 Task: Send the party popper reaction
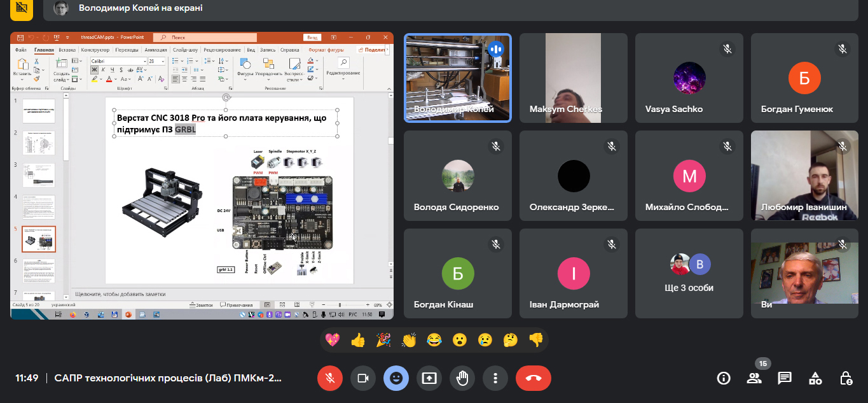pos(383,340)
